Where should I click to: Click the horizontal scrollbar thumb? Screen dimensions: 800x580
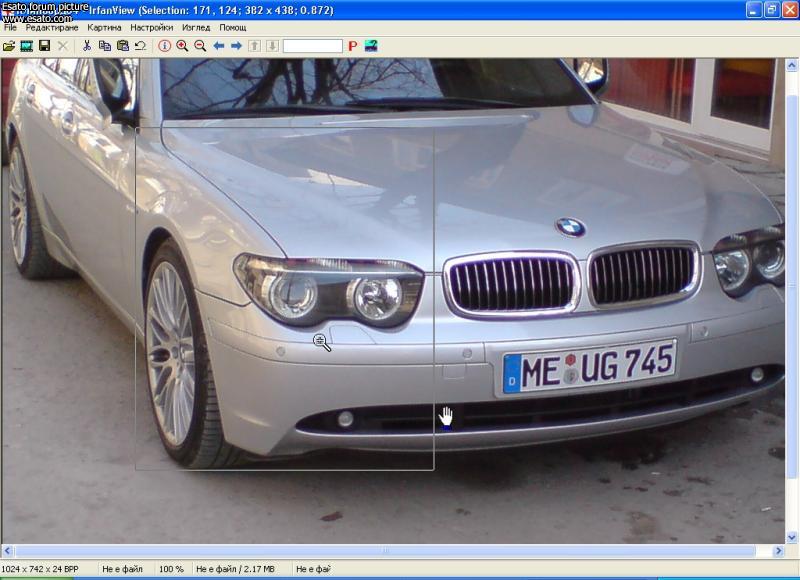(385, 551)
